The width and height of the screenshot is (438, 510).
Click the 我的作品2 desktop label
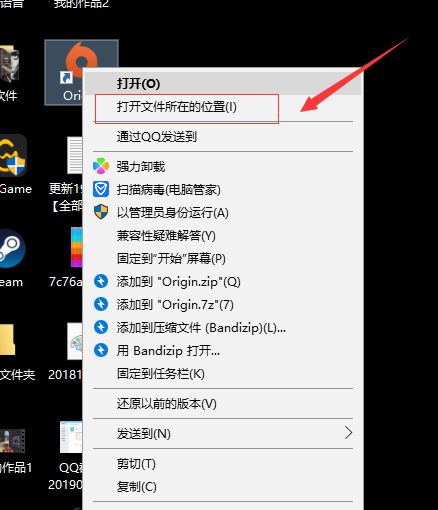click(81, 3)
